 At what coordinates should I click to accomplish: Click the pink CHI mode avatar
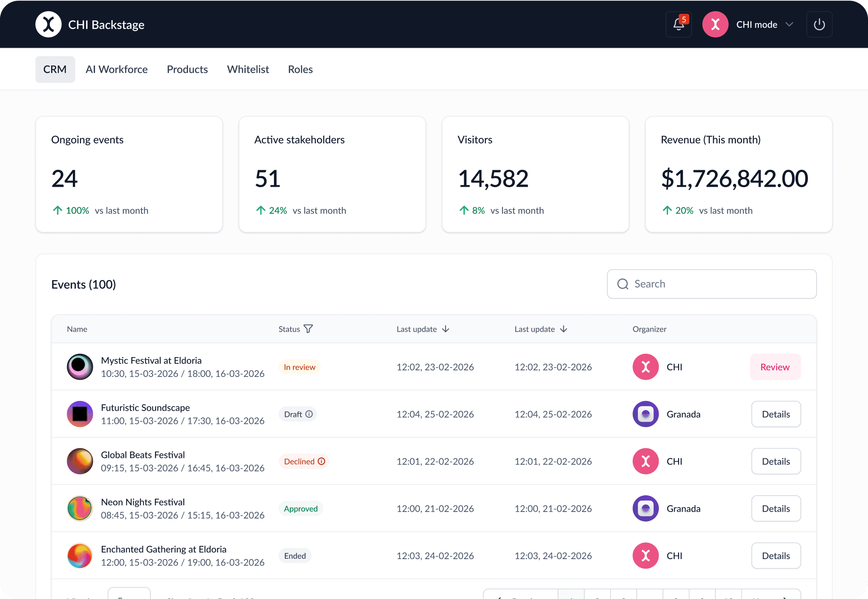pyautogui.click(x=715, y=24)
